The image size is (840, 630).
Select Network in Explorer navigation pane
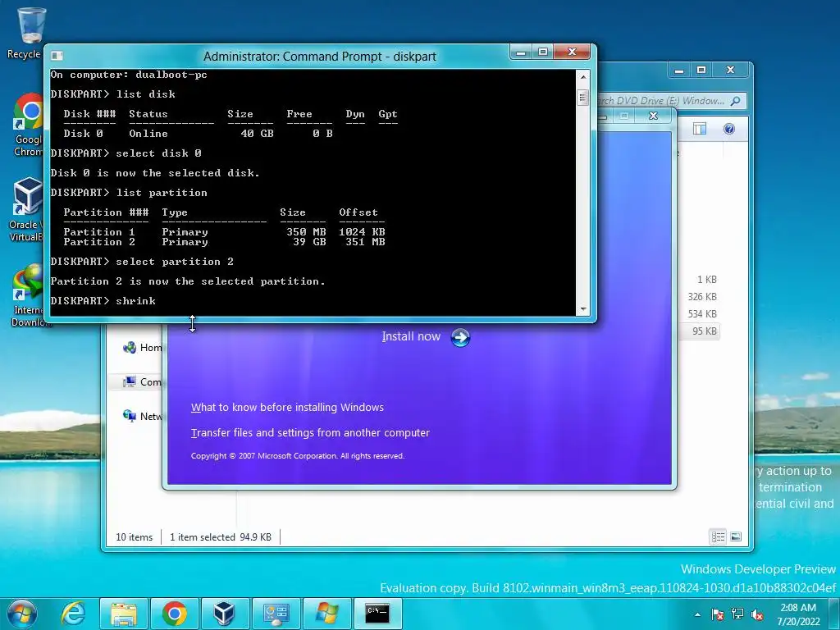tap(143, 416)
